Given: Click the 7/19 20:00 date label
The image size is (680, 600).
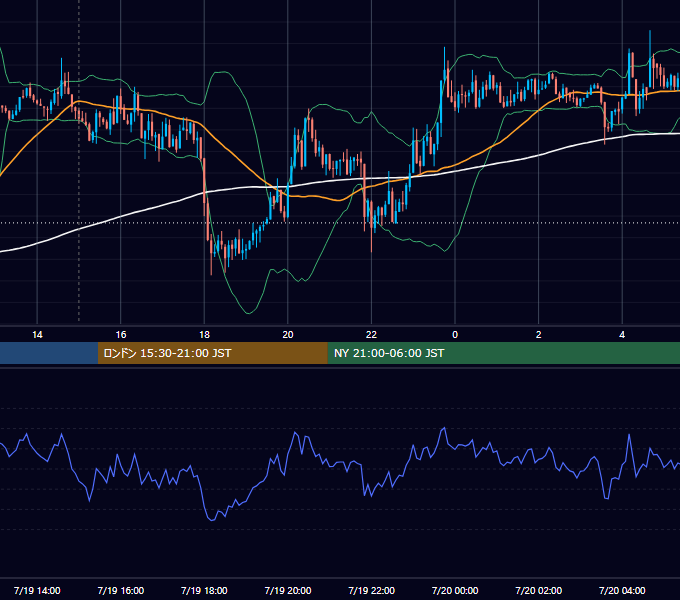Looking at the screenshot, I should pyautogui.click(x=288, y=590).
